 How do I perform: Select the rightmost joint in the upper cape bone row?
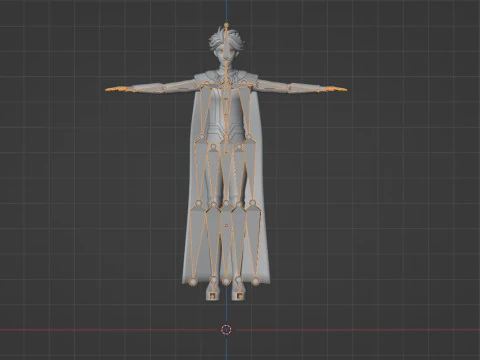click(x=249, y=136)
